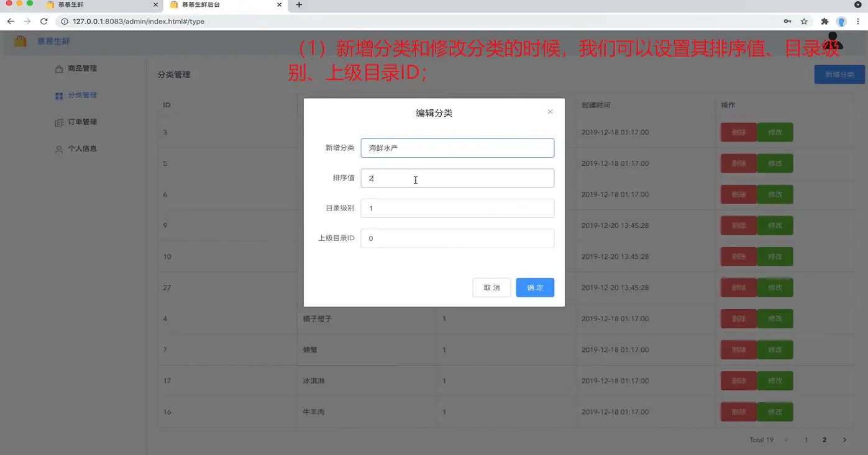Delete the 冰淇淋 category
The height and width of the screenshot is (455, 868).
(739, 381)
